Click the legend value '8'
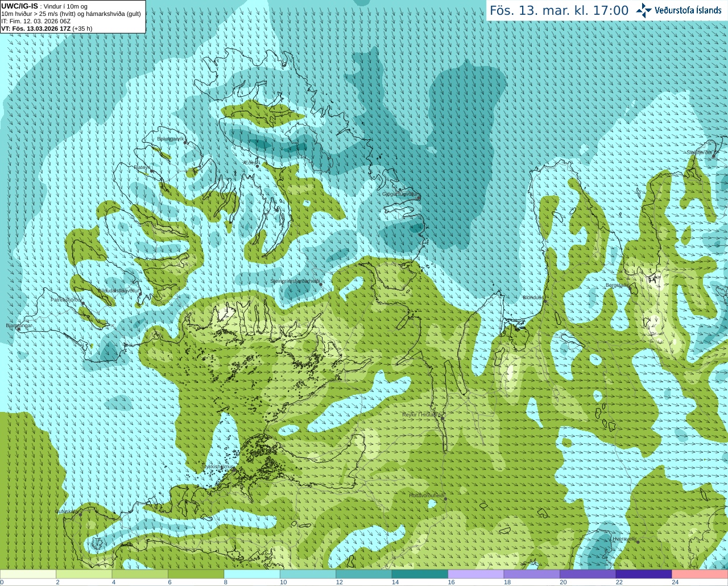The height and width of the screenshot is (586, 728). 226,582
